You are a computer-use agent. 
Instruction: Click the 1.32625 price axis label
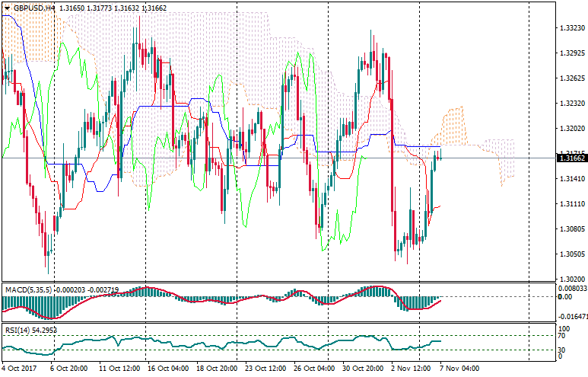click(570, 78)
